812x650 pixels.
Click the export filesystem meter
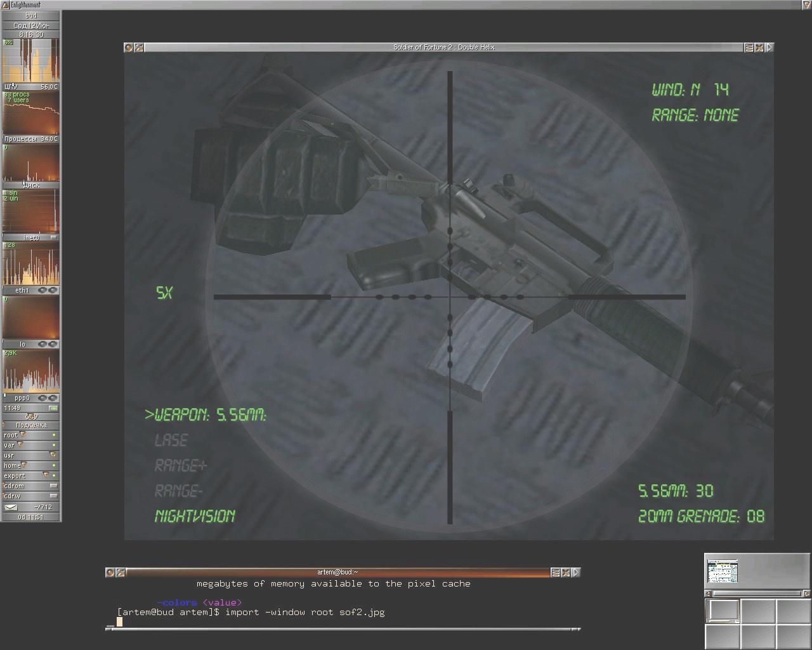click(30, 475)
